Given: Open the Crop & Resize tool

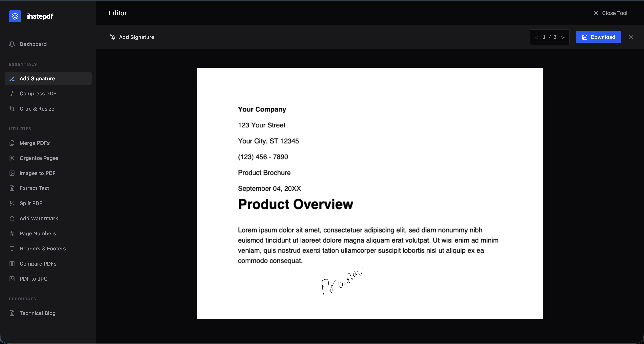Looking at the screenshot, I should click(x=37, y=109).
